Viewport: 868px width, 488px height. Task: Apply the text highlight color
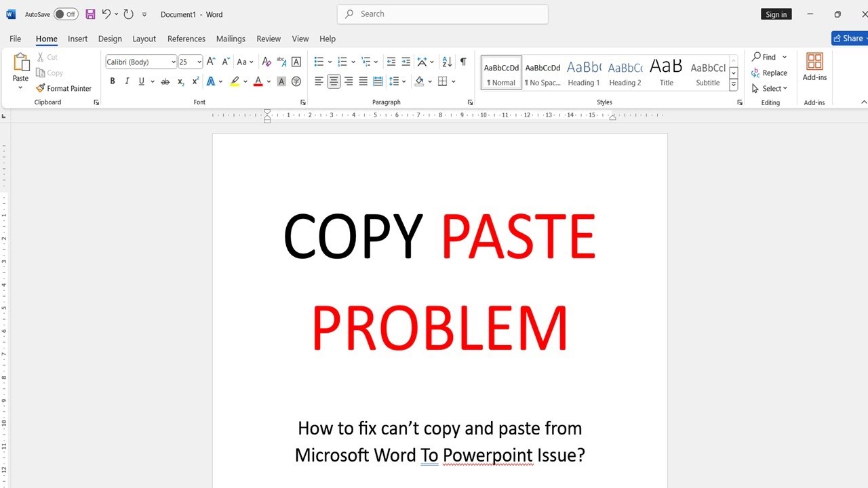tap(234, 81)
